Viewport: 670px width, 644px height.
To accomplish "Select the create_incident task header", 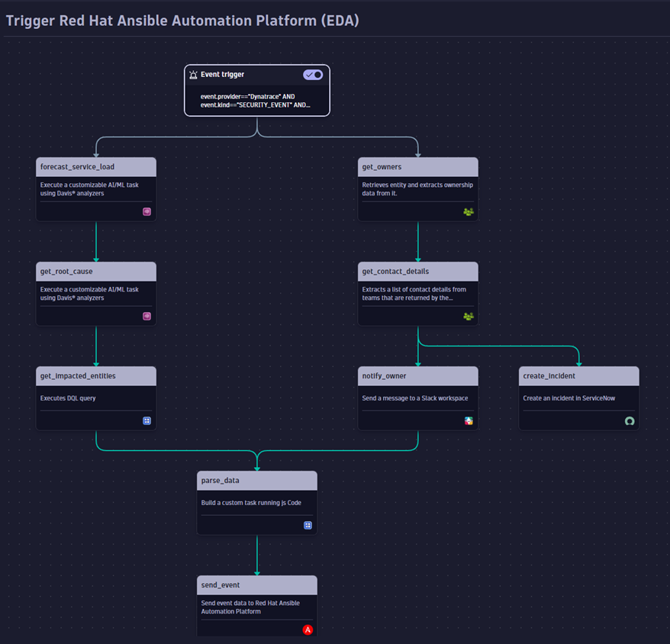I will click(579, 376).
